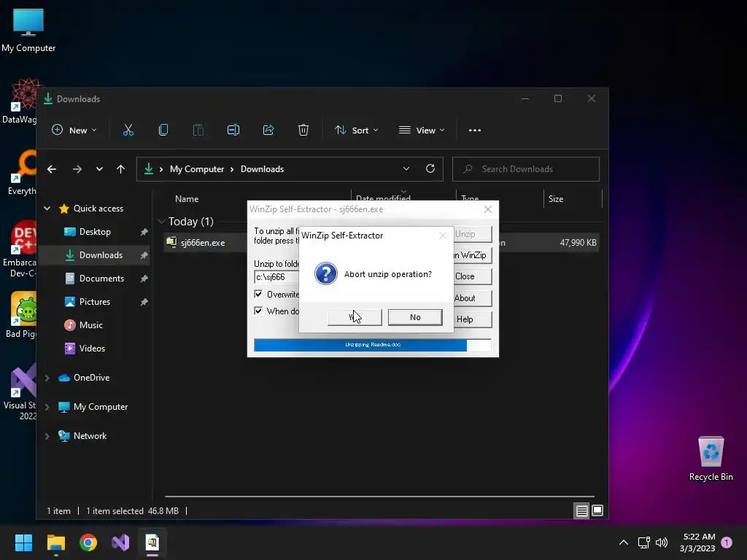Open Desktop in Quick access
Image resolution: width=747 pixels, height=560 pixels.
[95, 232]
